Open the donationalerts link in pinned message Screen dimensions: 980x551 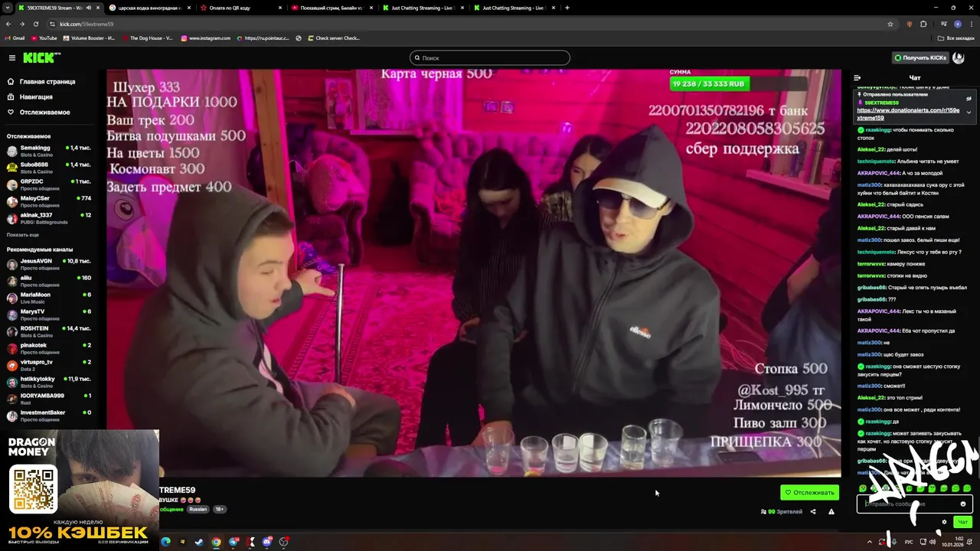[908, 114]
